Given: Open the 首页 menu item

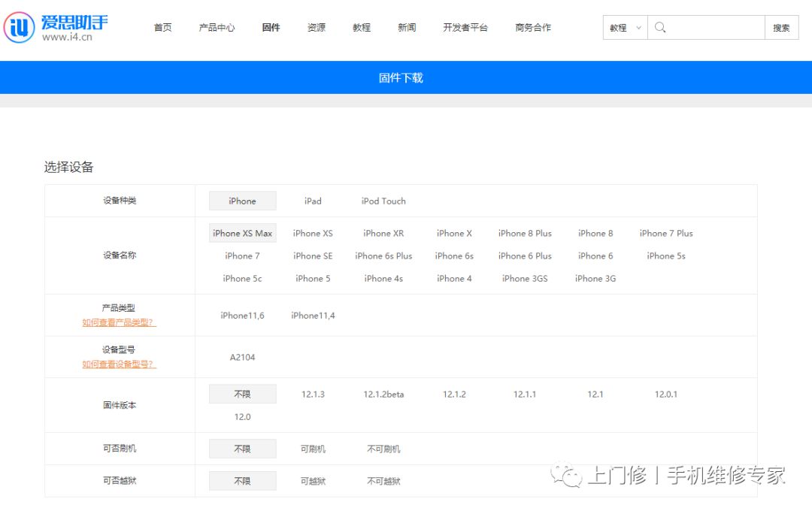Looking at the screenshot, I should pyautogui.click(x=162, y=28).
